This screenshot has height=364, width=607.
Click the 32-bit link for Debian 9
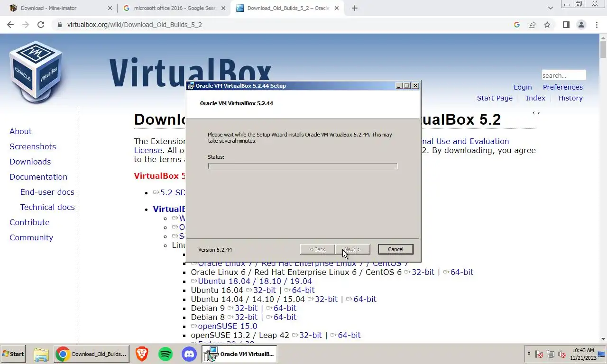(x=242, y=308)
